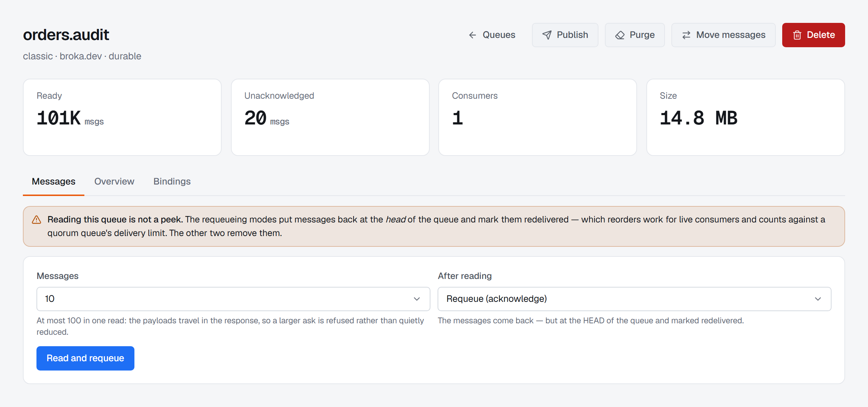Click the Consumers count card

(538, 117)
